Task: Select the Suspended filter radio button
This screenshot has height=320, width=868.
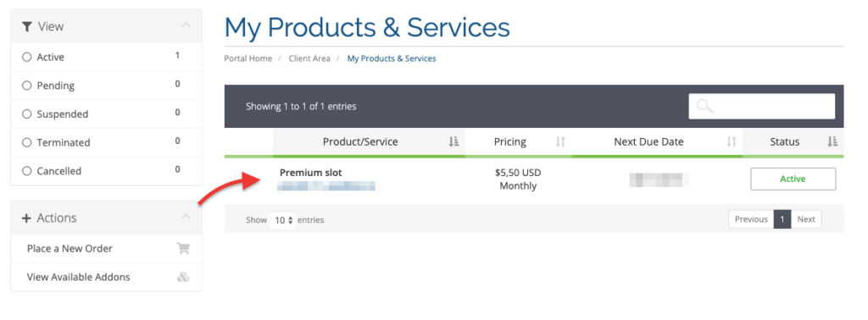Action: point(26,114)
